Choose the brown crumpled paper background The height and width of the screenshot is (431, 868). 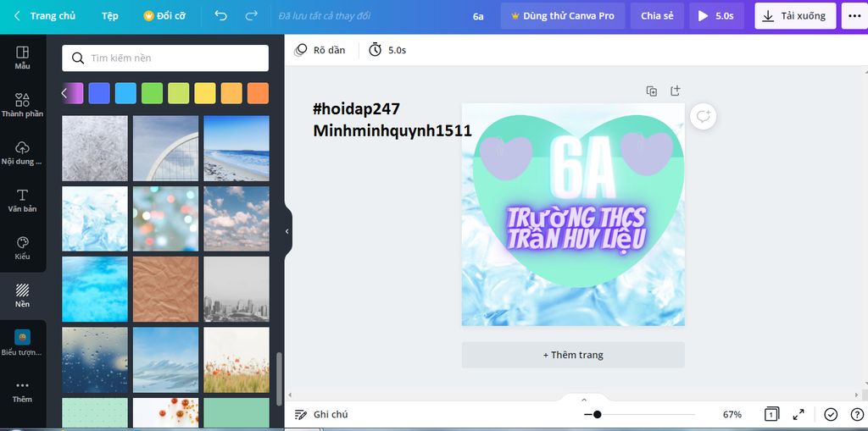click(x=165, y=289)
